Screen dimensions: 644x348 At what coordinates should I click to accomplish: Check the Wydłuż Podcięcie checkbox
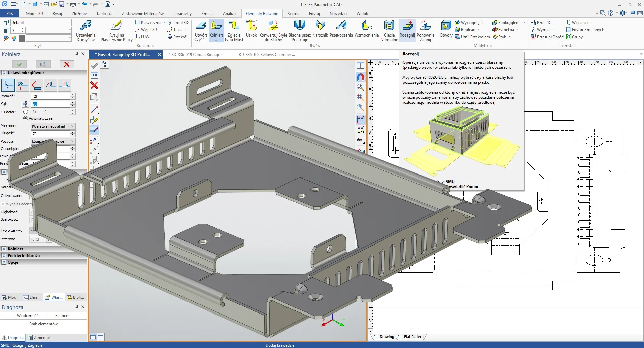(3, 204)
